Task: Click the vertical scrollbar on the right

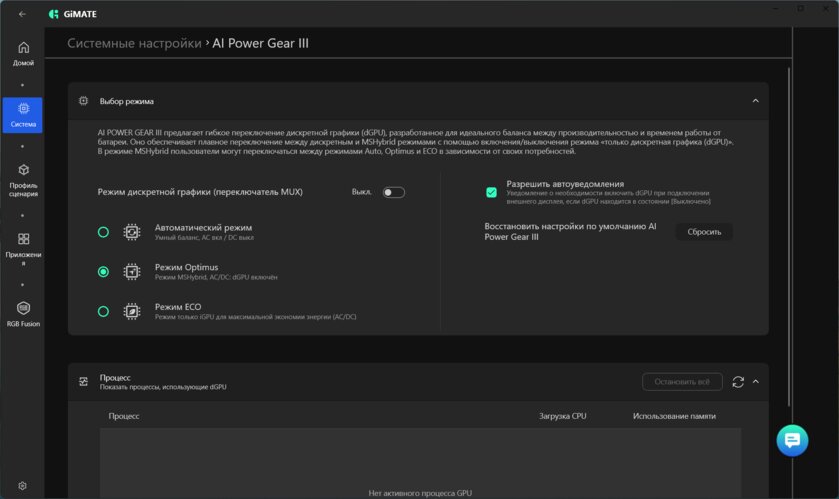Action: [x=789, y=235]
